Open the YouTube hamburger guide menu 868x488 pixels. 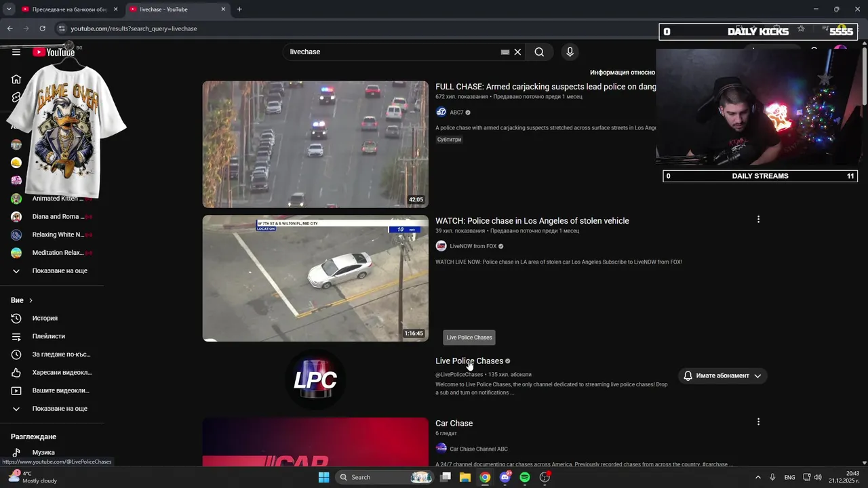point(16,52)
